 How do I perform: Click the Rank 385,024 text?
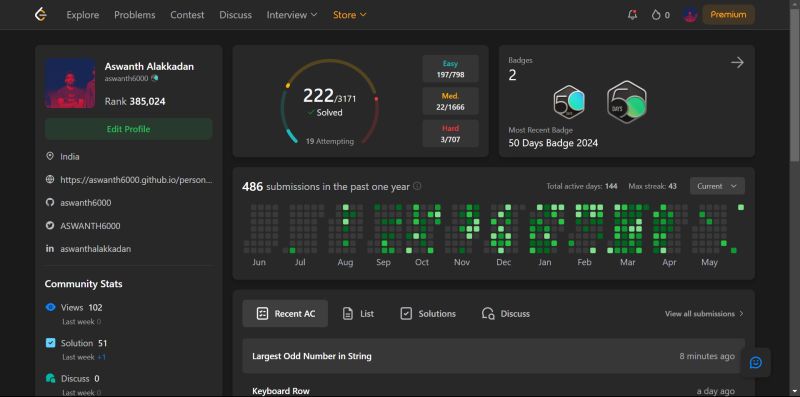(x=135, y=102)
